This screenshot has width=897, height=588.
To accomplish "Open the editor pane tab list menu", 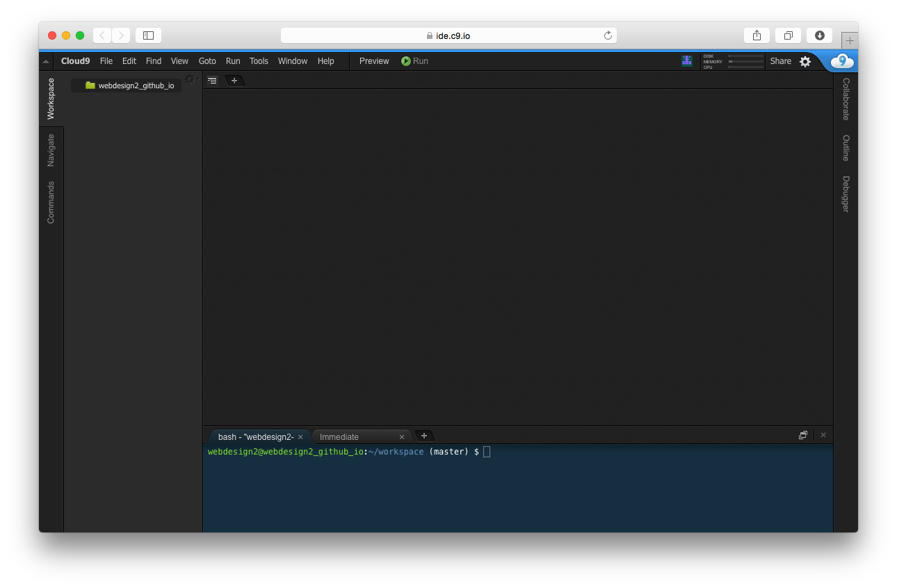I will [x=213, y=81].
